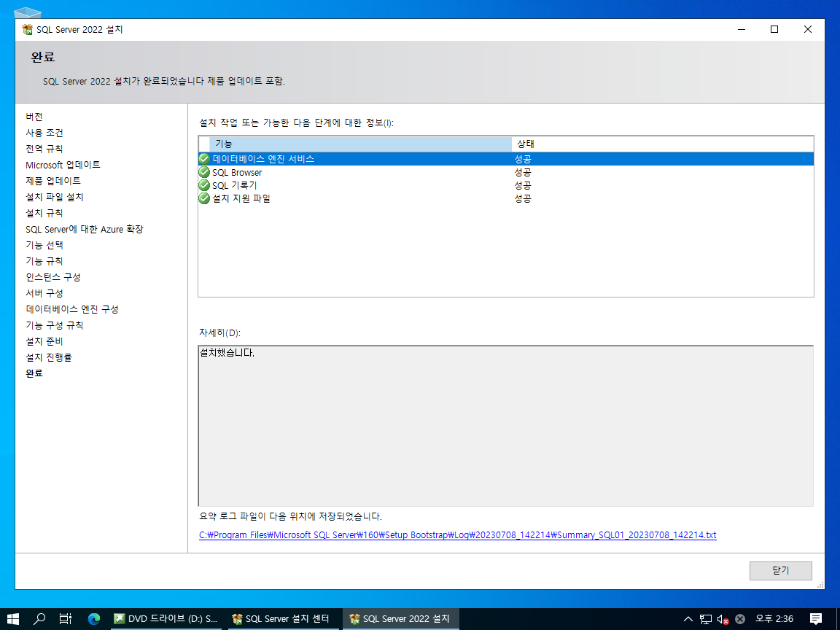Click the 데이터베이스 엔진 구성 step
Viewport: 840px width, 630px height.
[x=72, y=310]
